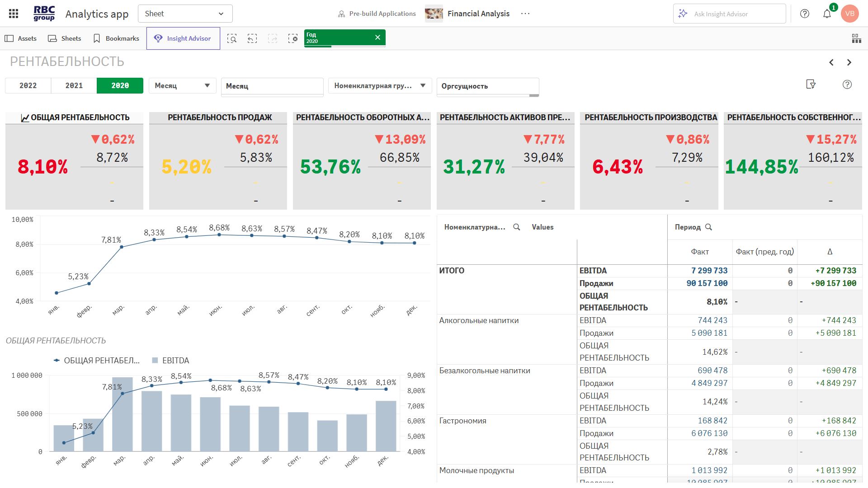
Task: Remove the Год 2020 selection
Action: [x=377, y=38]
